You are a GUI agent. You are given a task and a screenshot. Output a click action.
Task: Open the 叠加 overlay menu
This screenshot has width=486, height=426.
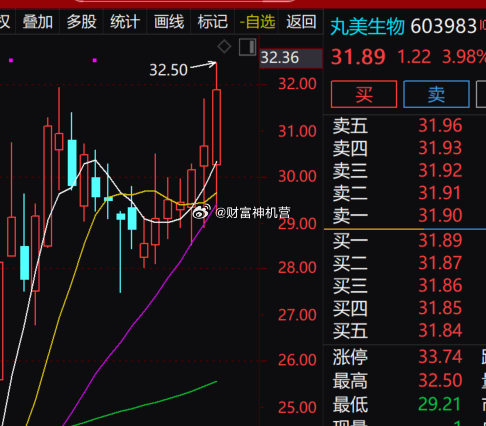coord(37,22)
